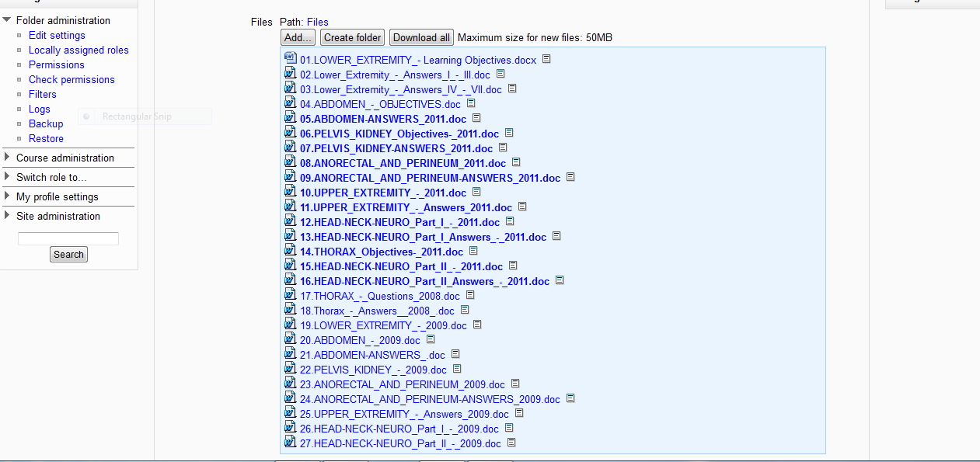The height and width of the screenshot is (462, 980).
Task: View Logs for this folder
Action: (40, 109)
